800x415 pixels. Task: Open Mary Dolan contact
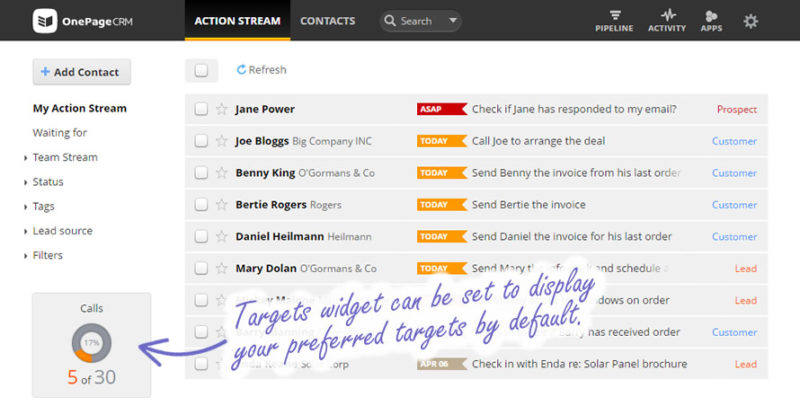(x=266, y=268)
